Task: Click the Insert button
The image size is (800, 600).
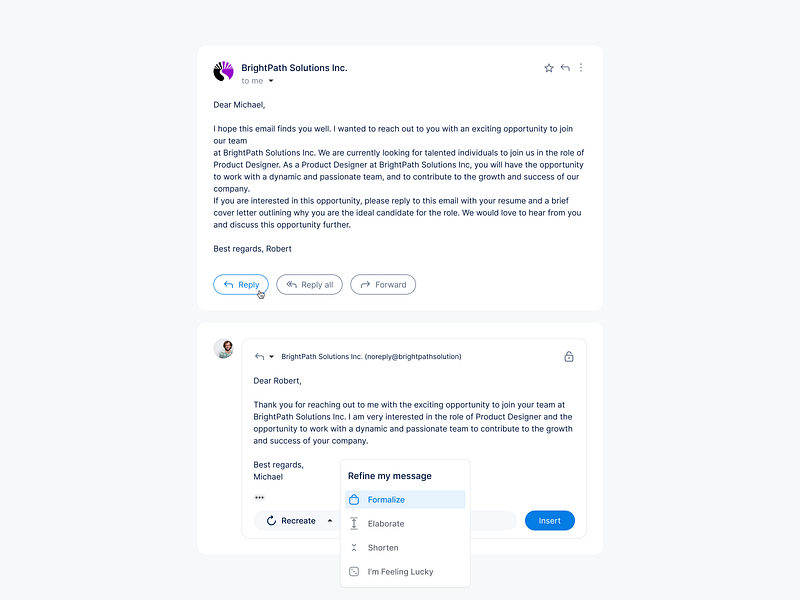Action: click(x=549, y=520)
